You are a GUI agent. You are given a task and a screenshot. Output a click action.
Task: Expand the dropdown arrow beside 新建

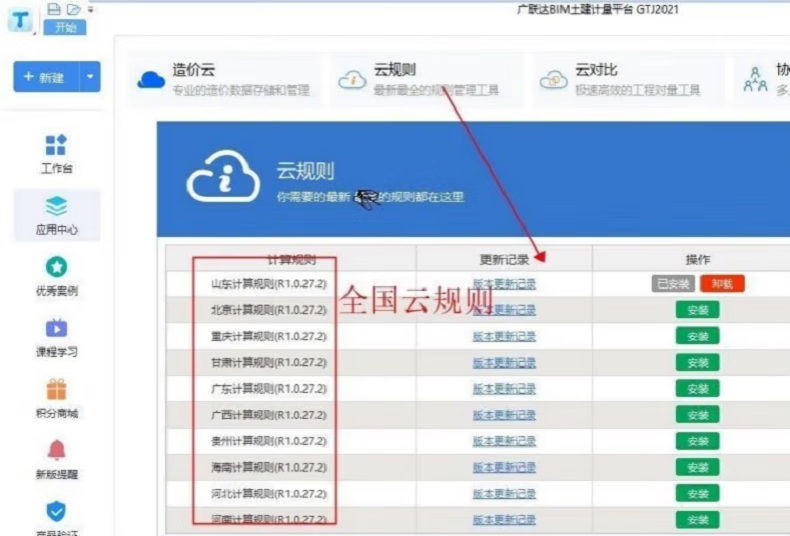[90, 77]
